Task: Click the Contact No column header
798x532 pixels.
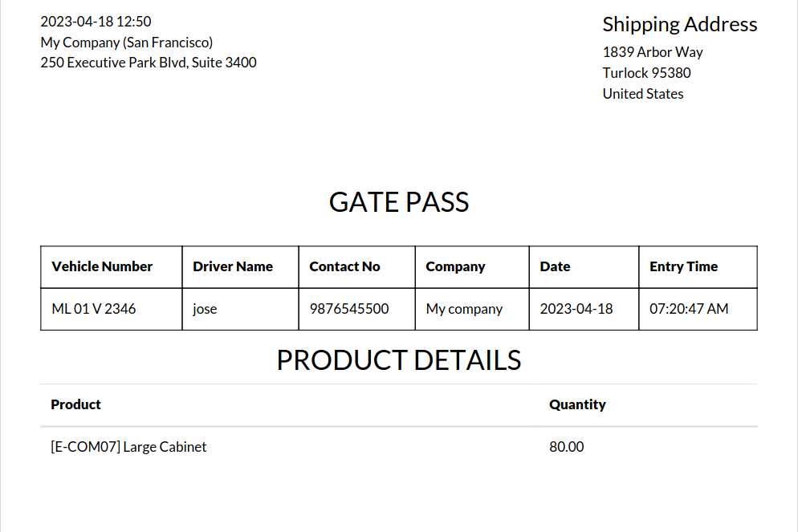Action: [344, 266]
